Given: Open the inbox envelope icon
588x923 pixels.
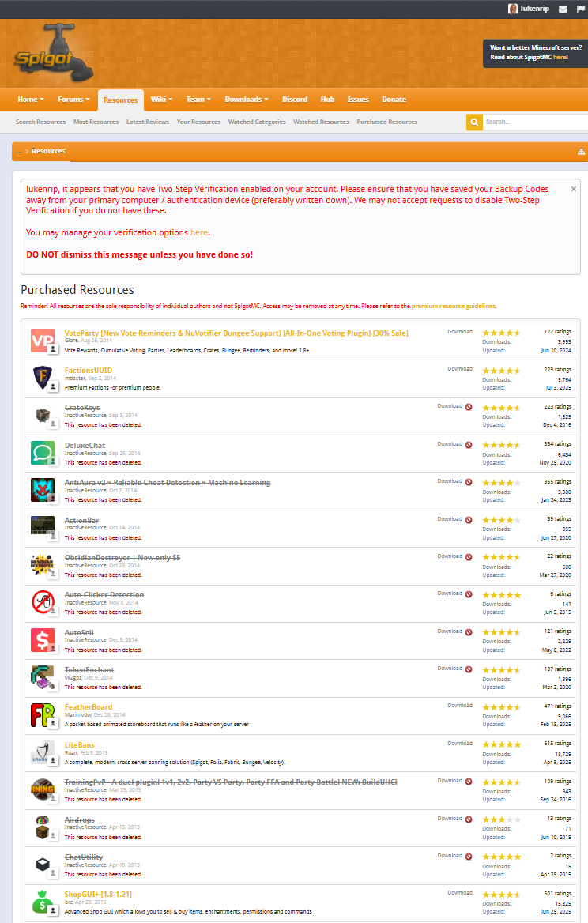Looking at the screenshot, I should pos(563,9).
